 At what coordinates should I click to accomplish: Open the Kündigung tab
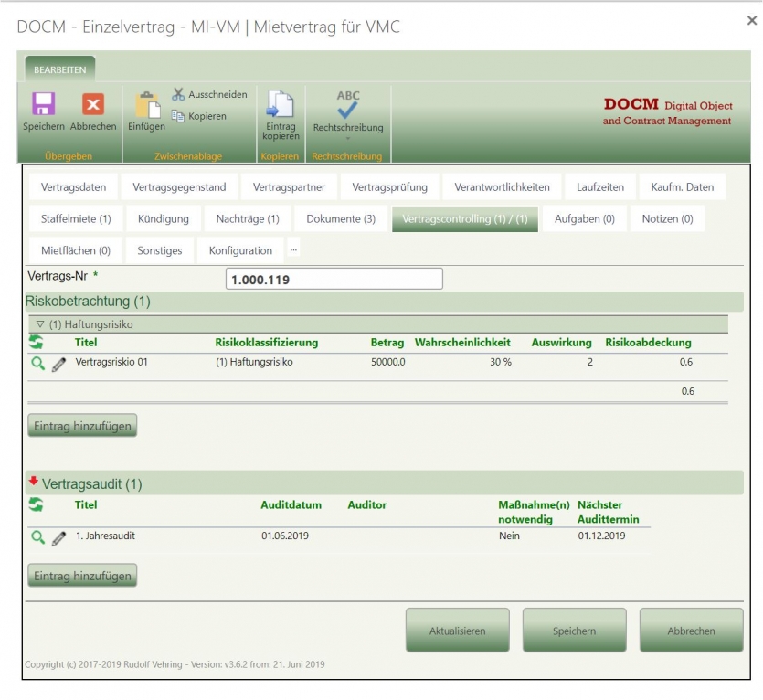(163, 218)
